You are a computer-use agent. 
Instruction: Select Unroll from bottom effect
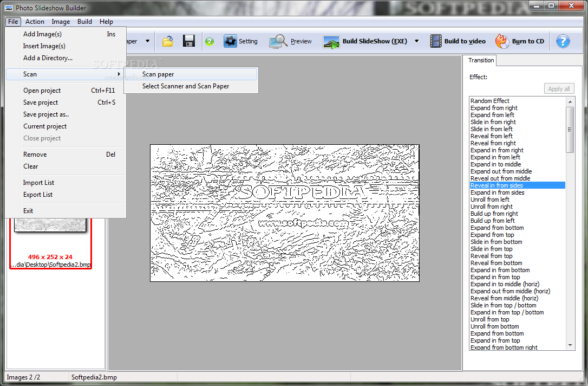pos(518,326)
